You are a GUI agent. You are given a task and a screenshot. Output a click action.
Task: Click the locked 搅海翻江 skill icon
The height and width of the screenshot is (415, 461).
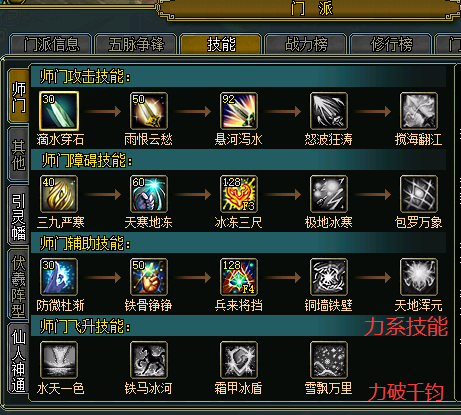pos(419,111)
